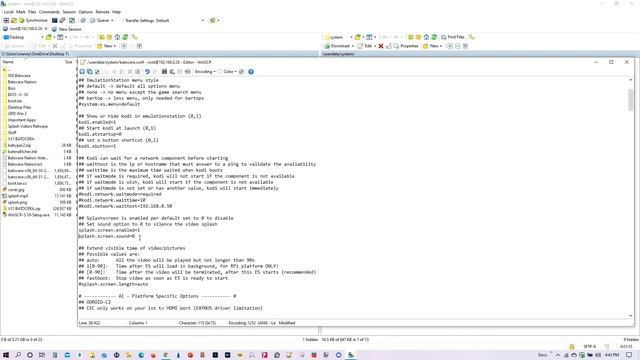Open the Mark menu

point(21,12)
